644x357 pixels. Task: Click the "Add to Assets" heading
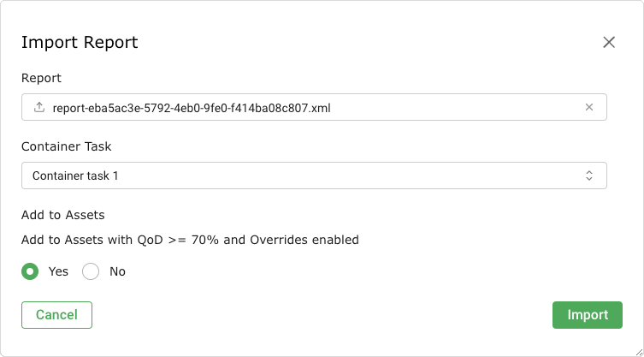(62, 215)
